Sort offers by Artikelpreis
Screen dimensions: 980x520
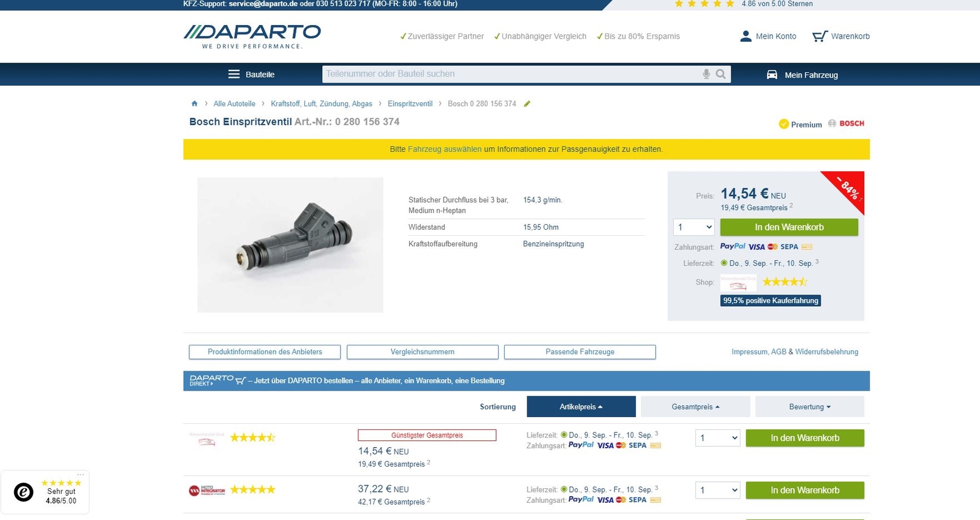[x=581, y=407]
